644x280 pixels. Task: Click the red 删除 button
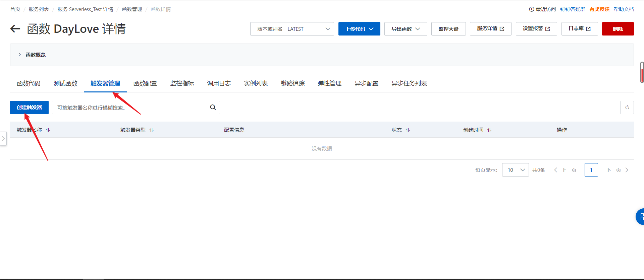618,29
